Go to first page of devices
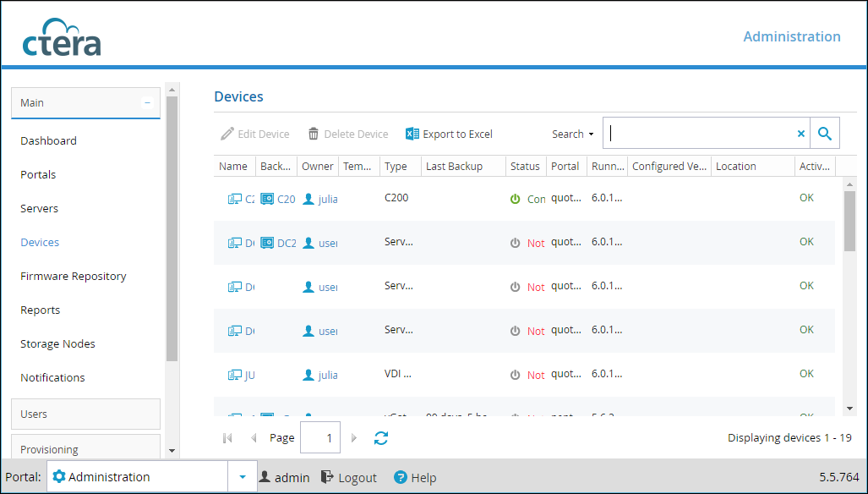Image resolution: width=868 pixels, height=494 pixels. pos(227,438)
